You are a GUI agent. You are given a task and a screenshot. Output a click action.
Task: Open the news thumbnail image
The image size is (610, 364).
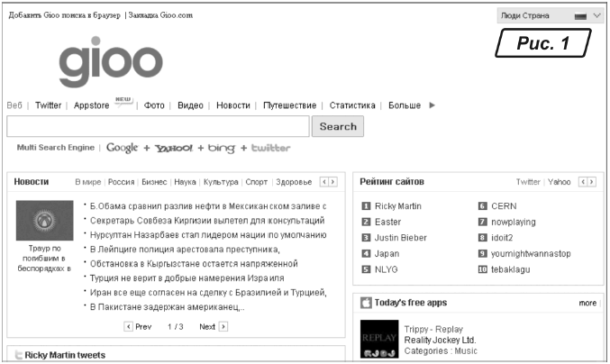tap(44, 220)
